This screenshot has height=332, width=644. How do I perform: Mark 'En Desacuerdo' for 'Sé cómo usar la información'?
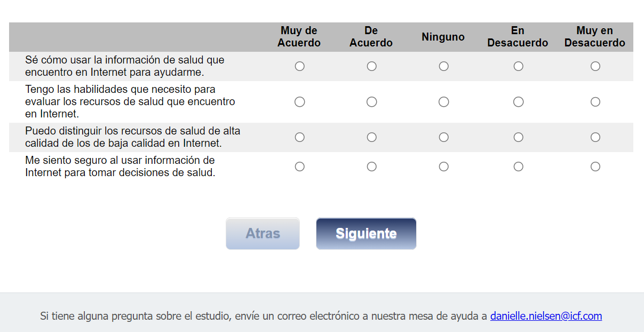pyautogui.click(x=519, y=66)
